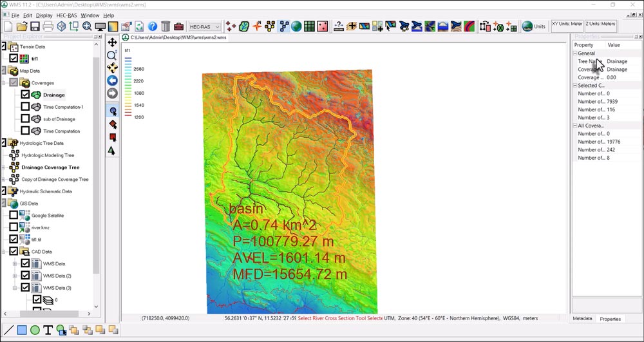Open the Display menu
Image resolution: width=644 pixels, height=342 pixels.
coord(44,15)
